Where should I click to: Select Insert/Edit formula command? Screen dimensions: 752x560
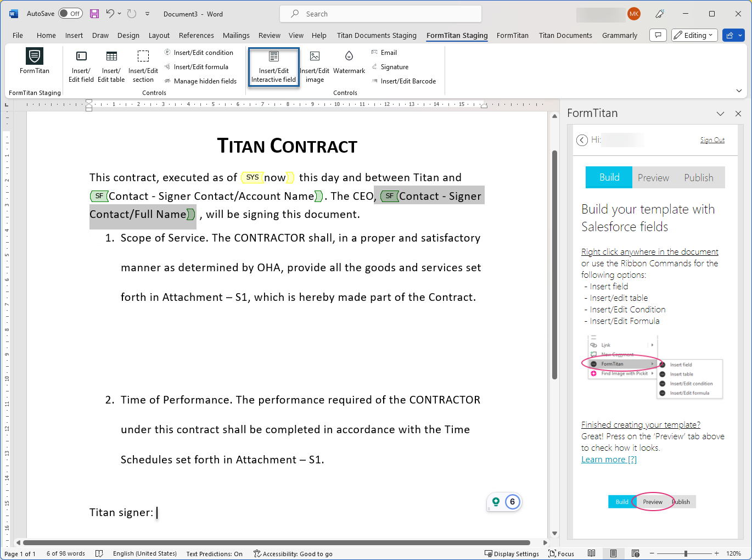[197, 67]
